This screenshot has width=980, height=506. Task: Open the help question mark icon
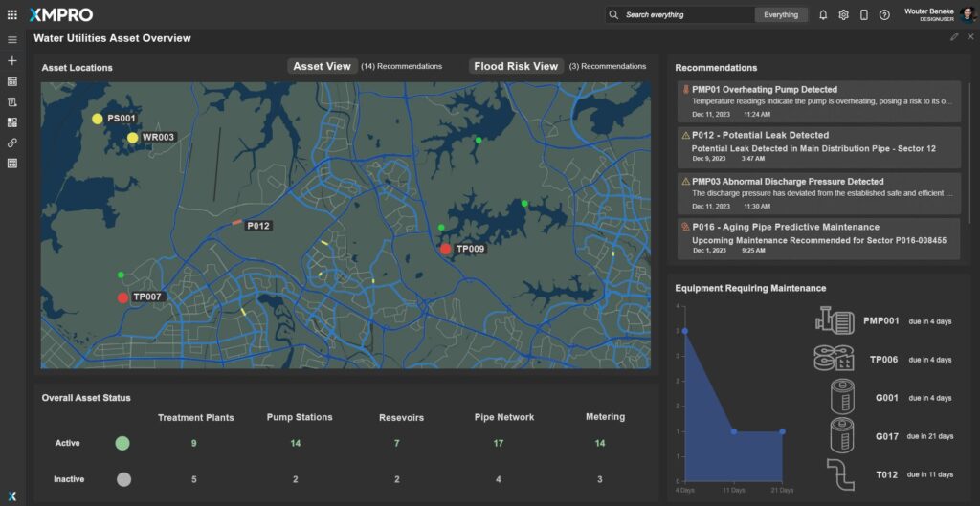coord(884,15)
